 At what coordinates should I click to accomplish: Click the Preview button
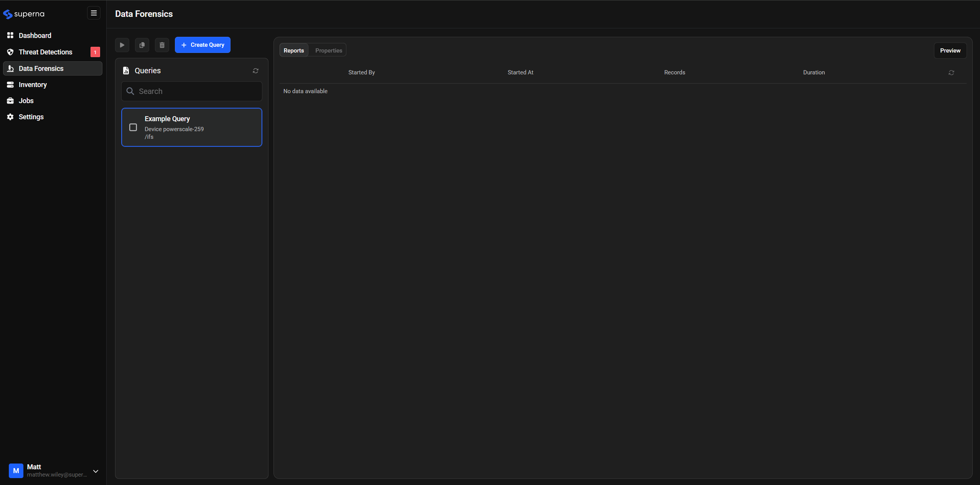tap(950, 51)
